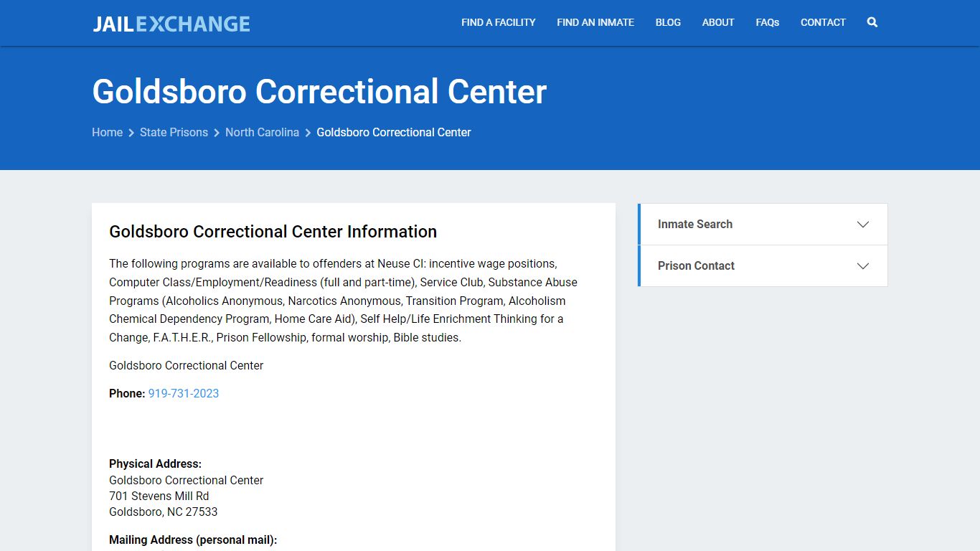Open Find an Inmate menu
Screen dimensions: 980x551
(x=595, y=22)
